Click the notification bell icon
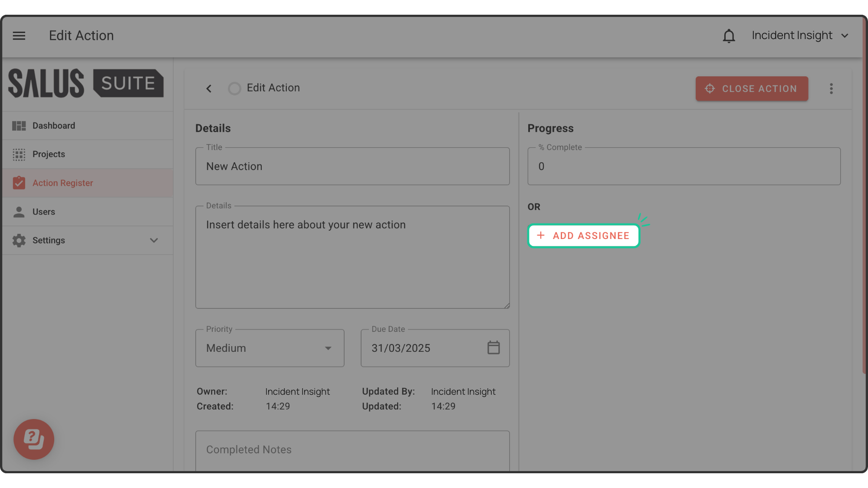The image size is (868, 488). pos(729,36)
